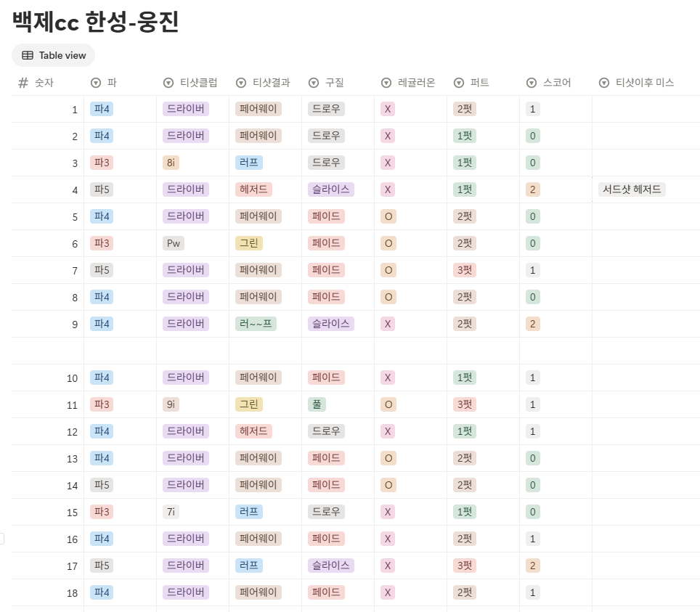Click the 그린 tag in row 6
The image size is (700, 612).
[x=249, y=243]
